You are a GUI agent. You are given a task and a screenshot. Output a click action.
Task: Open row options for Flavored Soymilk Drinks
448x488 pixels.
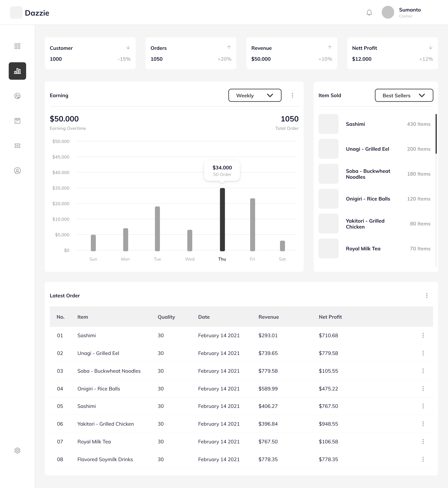click(423, 459)
